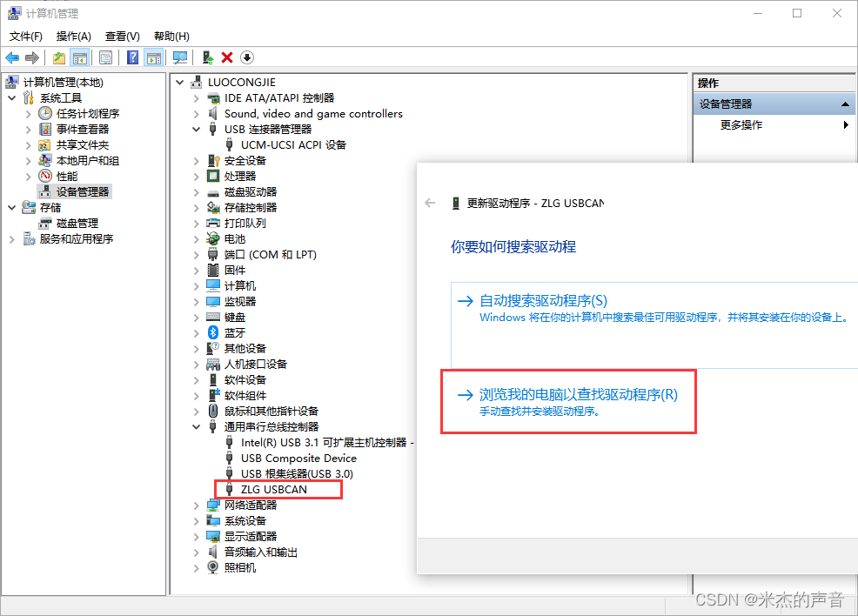Collapse the 系统工具 tree node
The width and height of the screenshot is (858, 616).
tap(12, 98)
